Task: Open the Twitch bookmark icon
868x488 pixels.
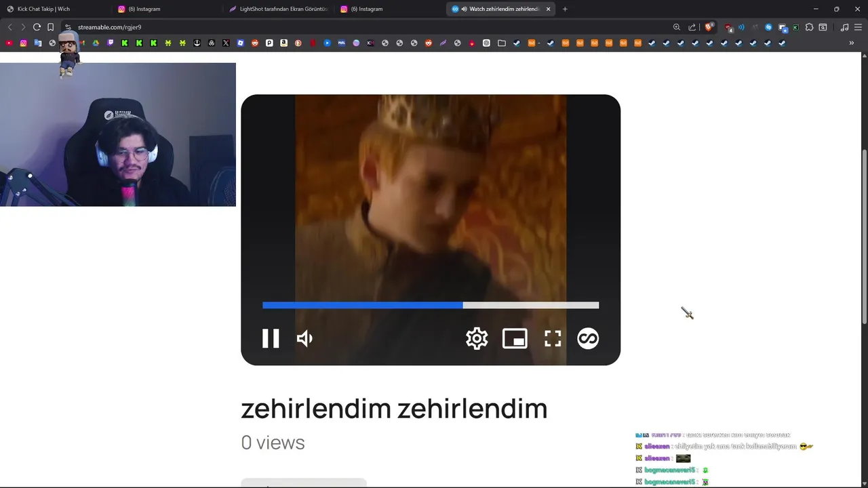Action: tap(110, 43)
